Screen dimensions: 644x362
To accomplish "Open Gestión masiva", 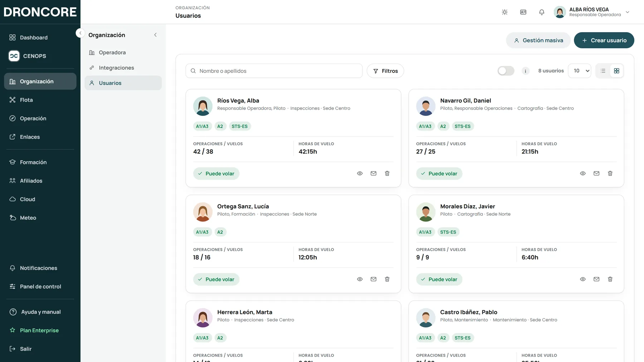I will (x=538, y=40).
